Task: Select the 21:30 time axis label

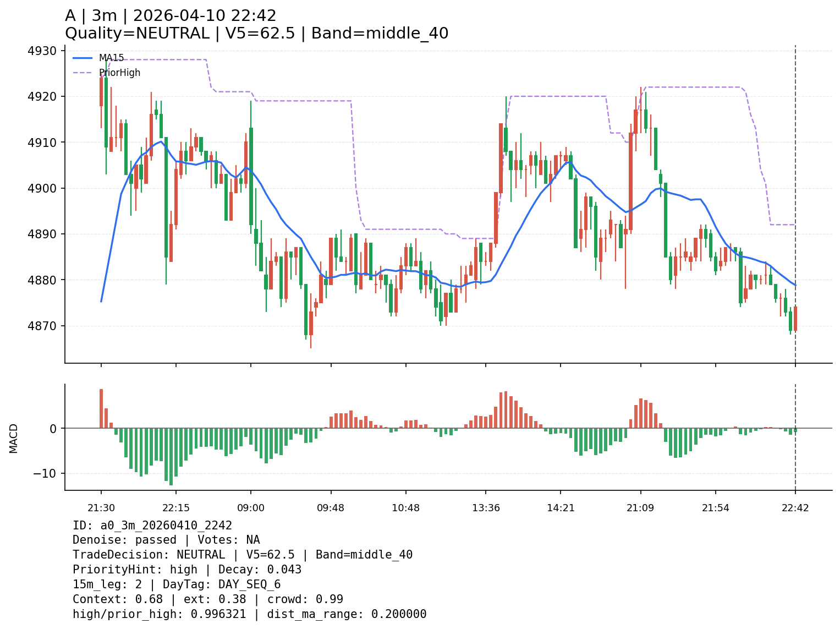Action: coord(101,508)
